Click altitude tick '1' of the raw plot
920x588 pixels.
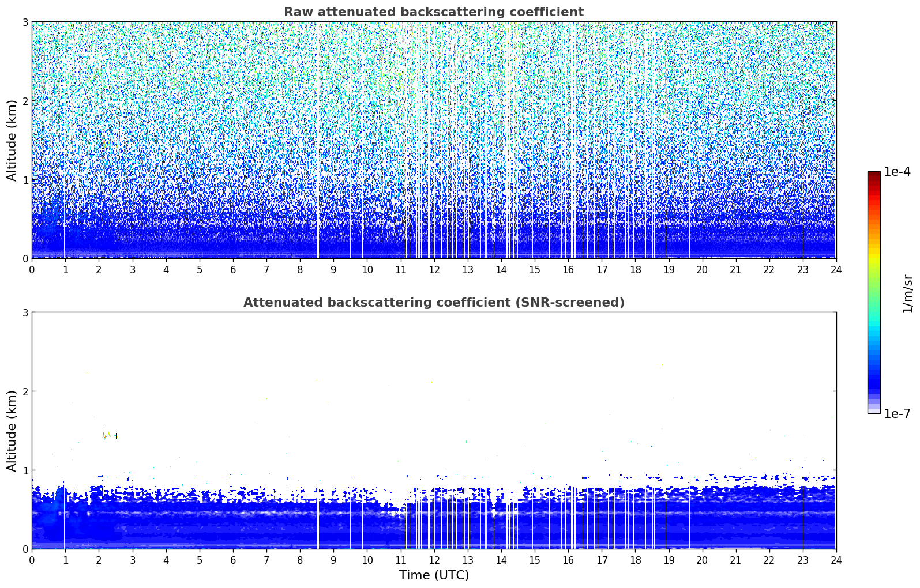25,180
